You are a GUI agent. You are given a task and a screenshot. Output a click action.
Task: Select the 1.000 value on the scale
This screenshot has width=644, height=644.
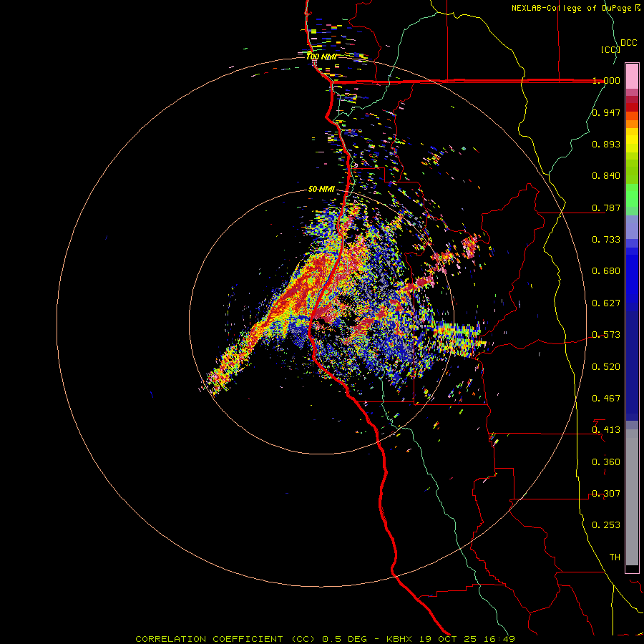pyautogui.click(x=606, y=80)
